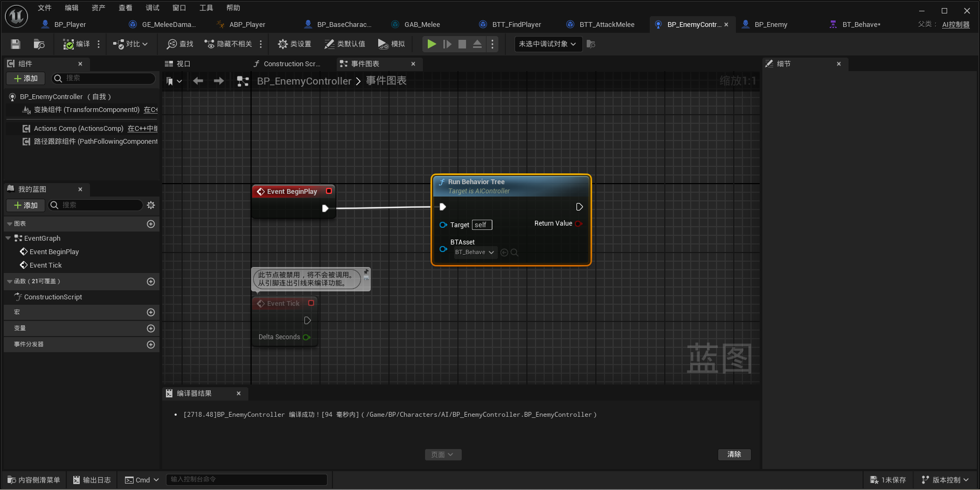980x490 pixels.
Task: Add a new 事件分发器 event dispatcher
Action: (151, 345)
